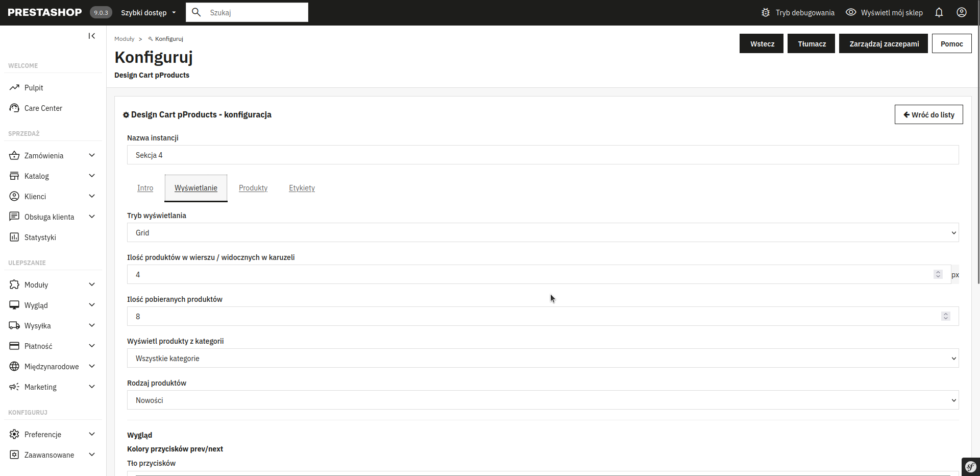
Task: Expand the Marketing submenu chevron
Action: pos(92,387)
